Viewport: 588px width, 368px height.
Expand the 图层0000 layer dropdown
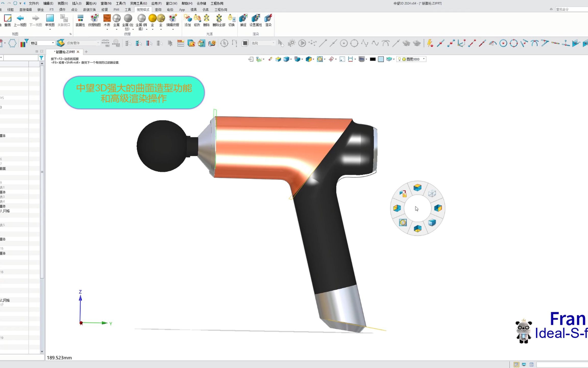point(424,59)
